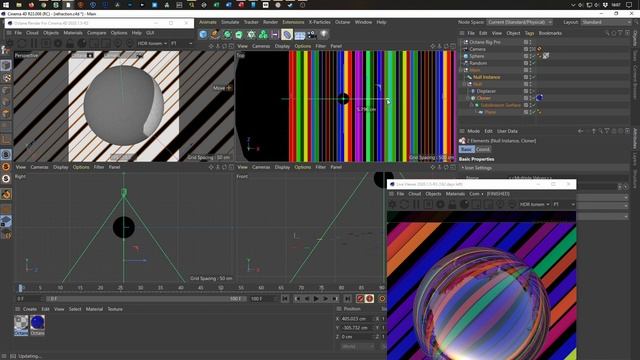Collapse the Subdivision Surface hierarchy
The image size is (640, 360).
471,105
